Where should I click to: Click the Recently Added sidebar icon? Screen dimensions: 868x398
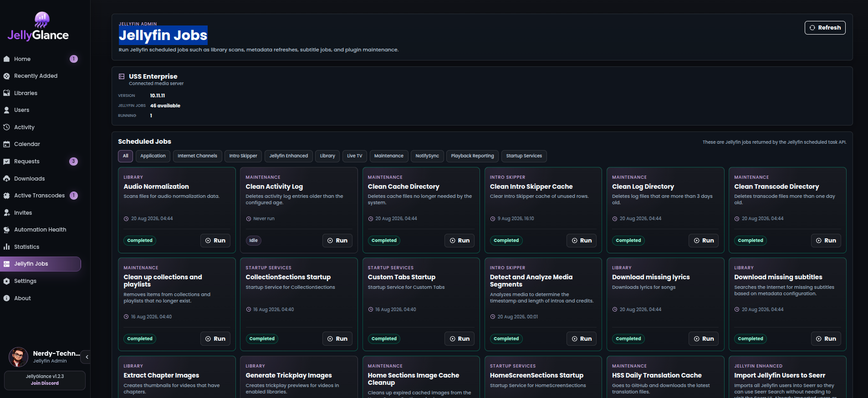(x=6, y=76)
